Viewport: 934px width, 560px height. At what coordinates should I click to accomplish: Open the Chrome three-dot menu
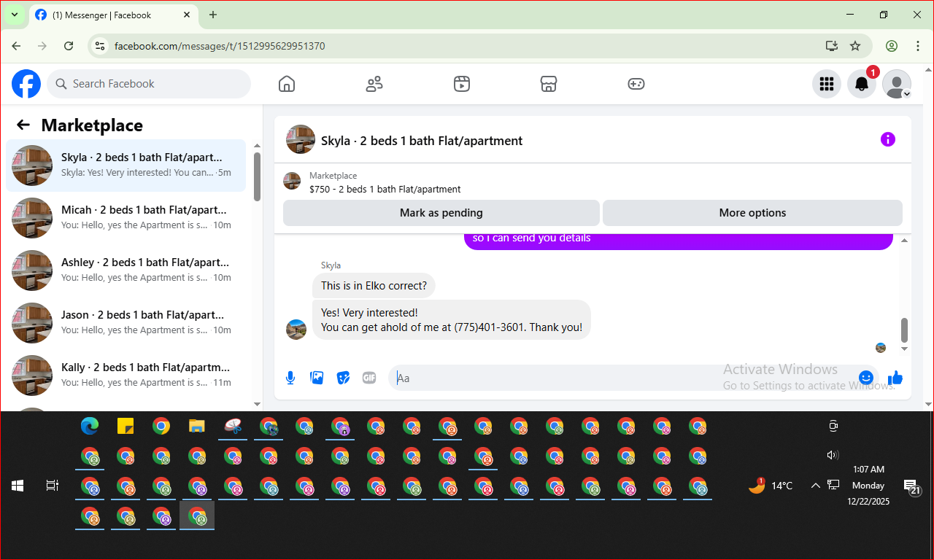point(918,46)
